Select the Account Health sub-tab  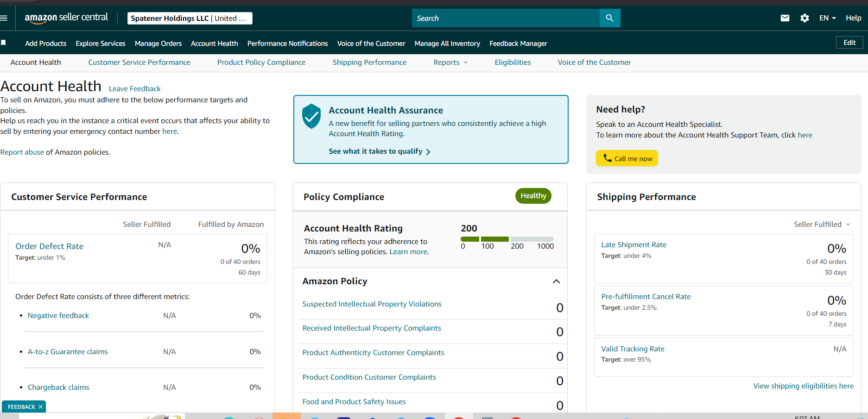coord(36,63)
